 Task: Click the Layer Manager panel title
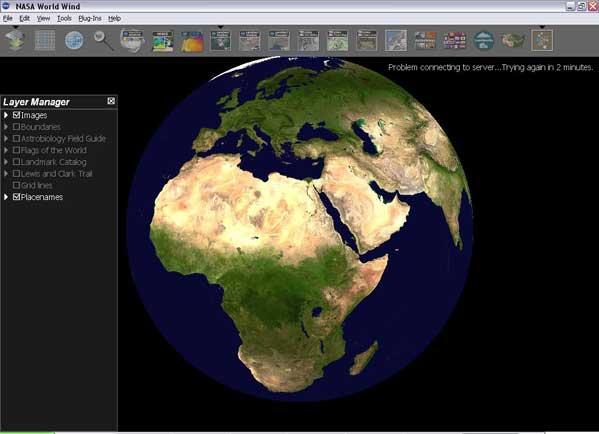[36, 102]
